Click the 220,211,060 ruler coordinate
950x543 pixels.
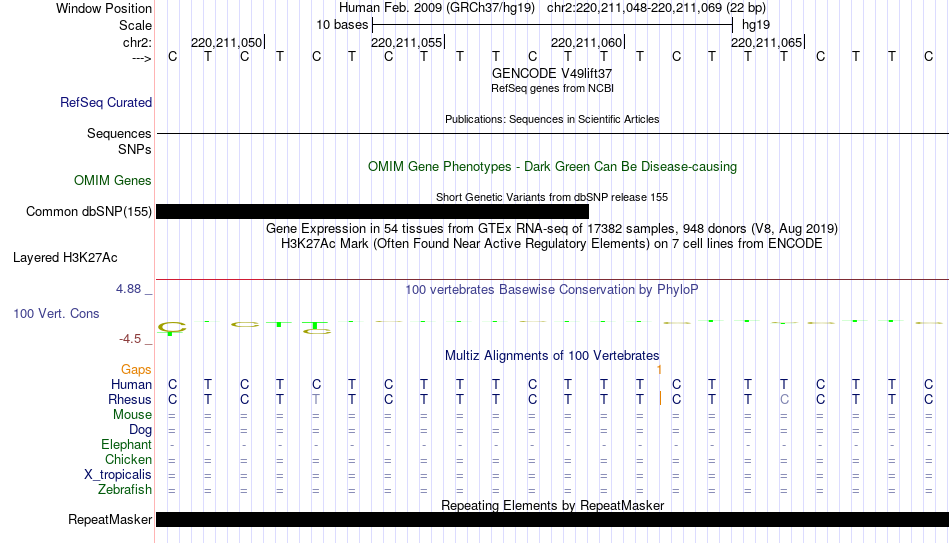click(x=586, y=42)
